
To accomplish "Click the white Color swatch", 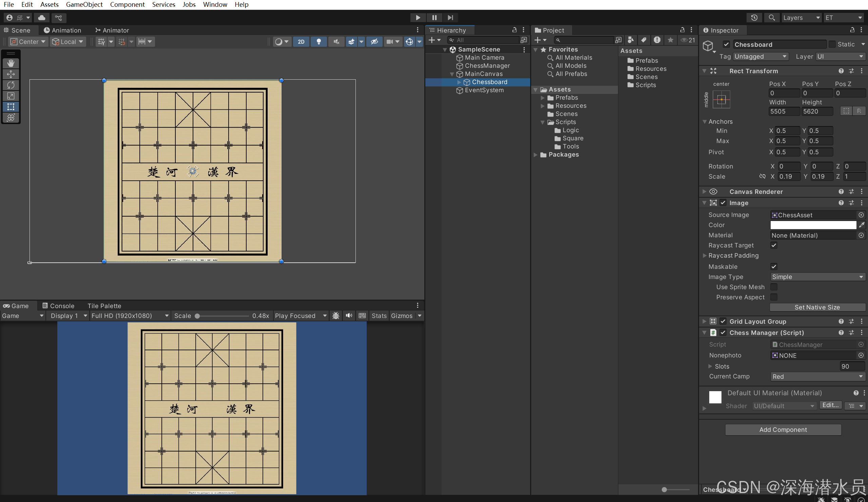I will tap(813, 225).
